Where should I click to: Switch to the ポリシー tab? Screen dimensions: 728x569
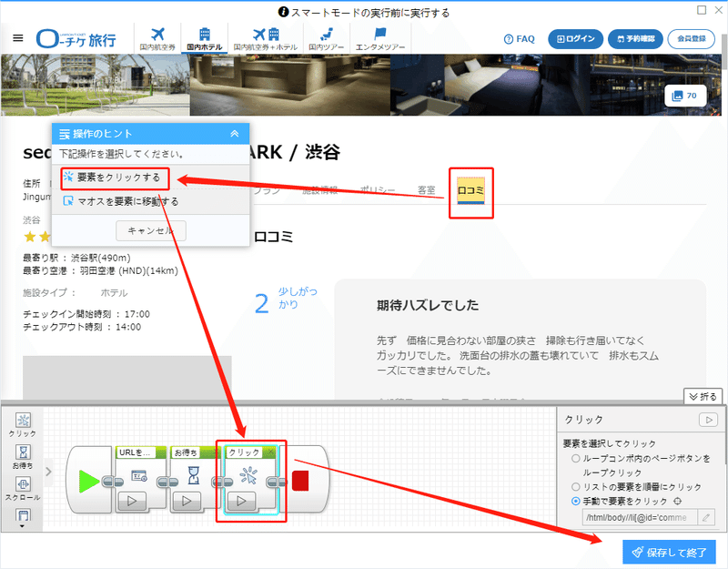click(378, 190)
